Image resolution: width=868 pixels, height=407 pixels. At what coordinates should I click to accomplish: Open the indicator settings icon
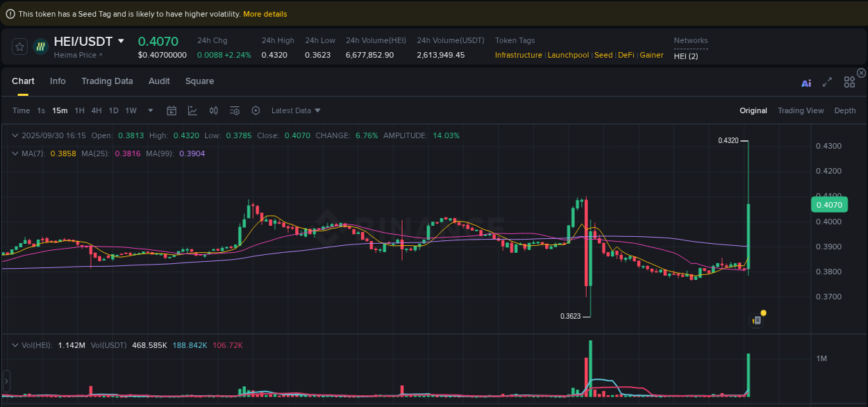[234, 110]
